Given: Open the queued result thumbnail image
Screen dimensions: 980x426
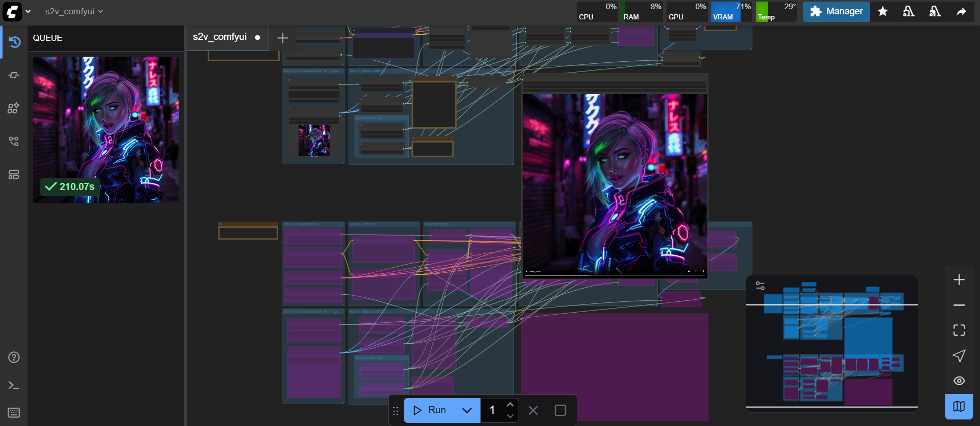Looking at the screenshot, I should point(106,129).
